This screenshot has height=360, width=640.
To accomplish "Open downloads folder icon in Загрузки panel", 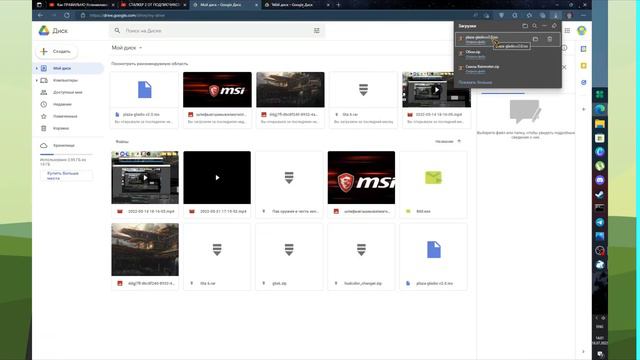I will click(525, 26).
